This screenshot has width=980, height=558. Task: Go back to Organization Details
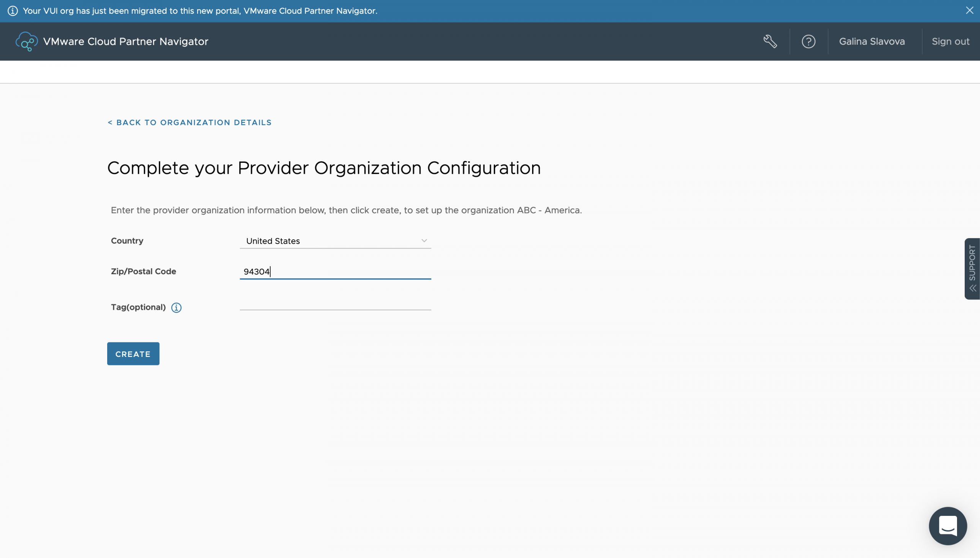pyautogui.click(x=189, y=123)
